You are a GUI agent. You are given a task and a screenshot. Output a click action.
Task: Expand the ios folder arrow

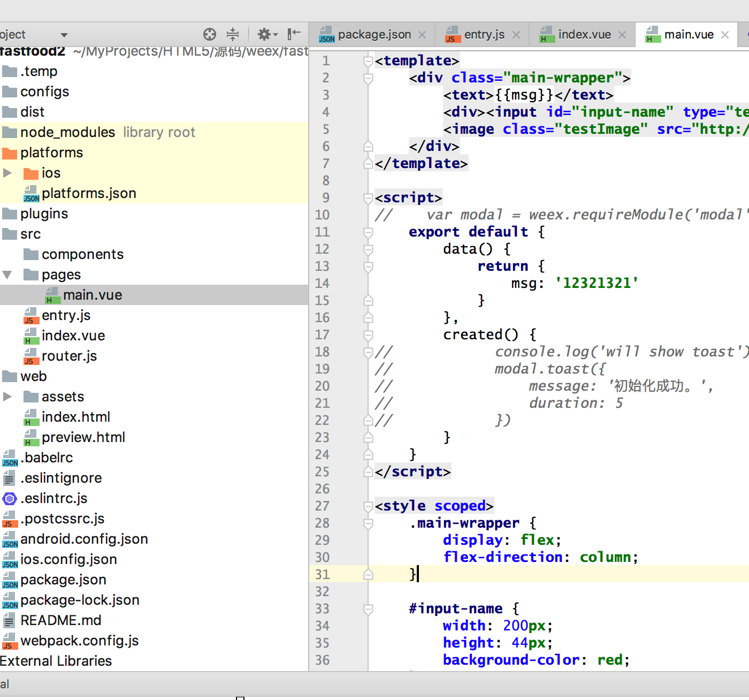(x=7, y=173)
